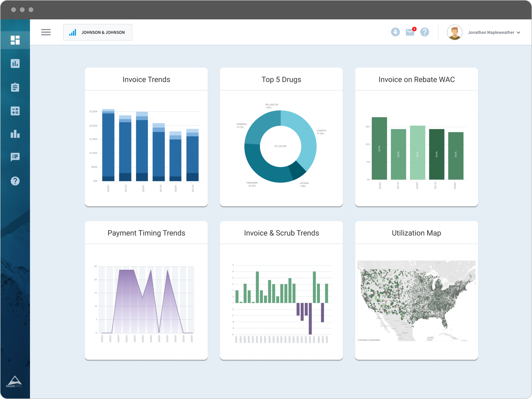Click the help question mark icon in sidebar
Screen dimensions: 532x399
[15, 181]
